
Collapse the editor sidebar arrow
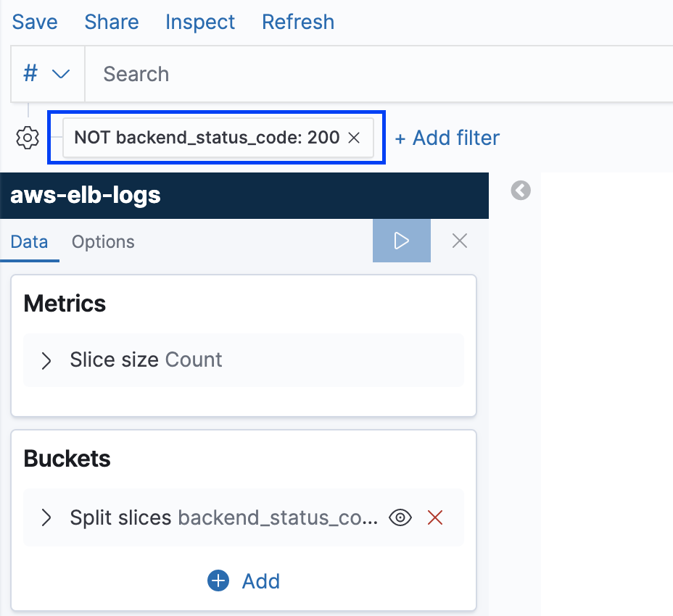tap(521, 191)
